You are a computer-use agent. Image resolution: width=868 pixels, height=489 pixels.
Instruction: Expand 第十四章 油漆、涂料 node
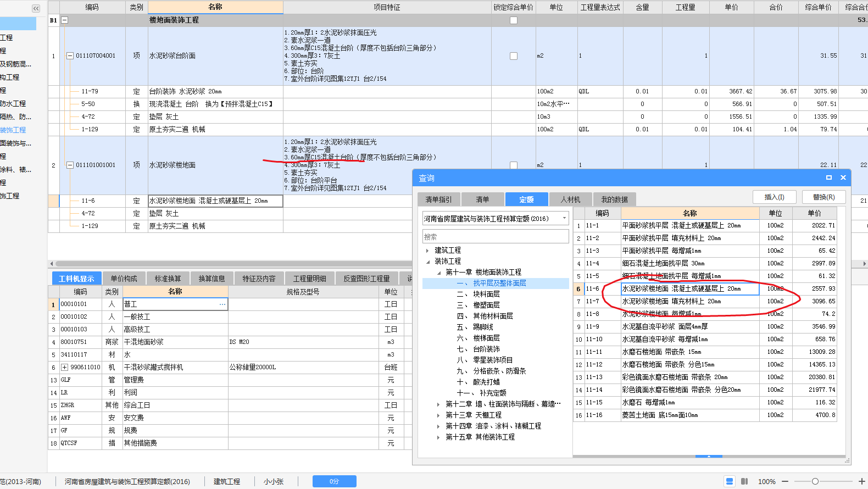pos(438,426)
